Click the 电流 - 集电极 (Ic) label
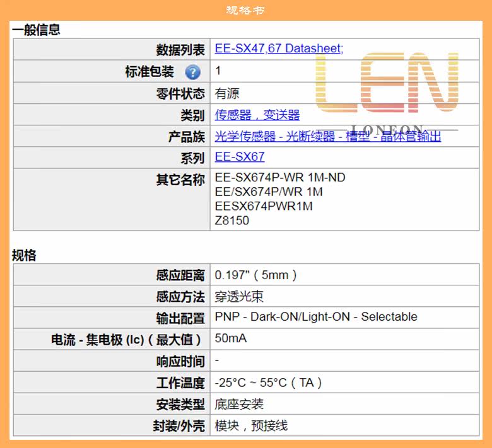This screenshot has width=492, height=448. (x=126, y=340)
